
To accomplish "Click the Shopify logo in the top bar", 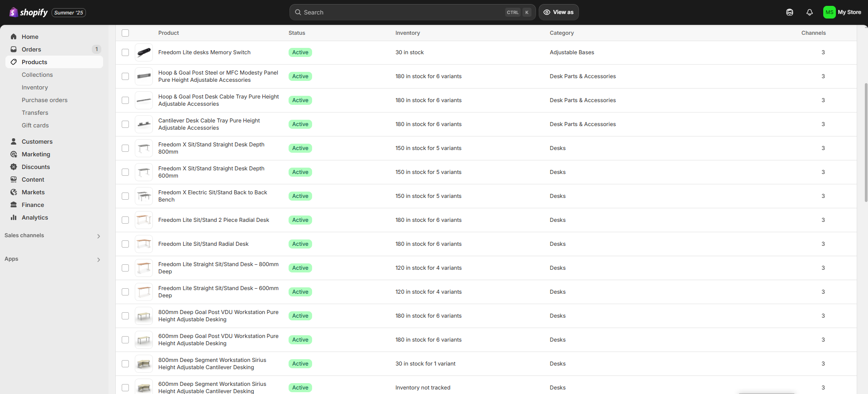I will tap(29, 12).
